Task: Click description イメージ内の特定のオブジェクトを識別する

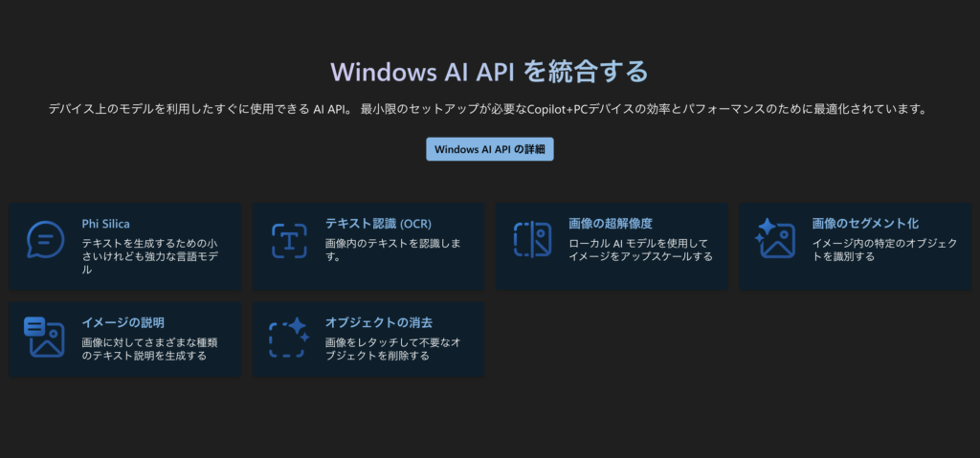Action: click(885, 250)
